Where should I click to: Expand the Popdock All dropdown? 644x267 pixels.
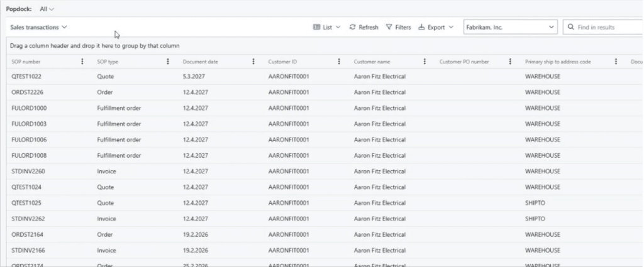(47, 9)
